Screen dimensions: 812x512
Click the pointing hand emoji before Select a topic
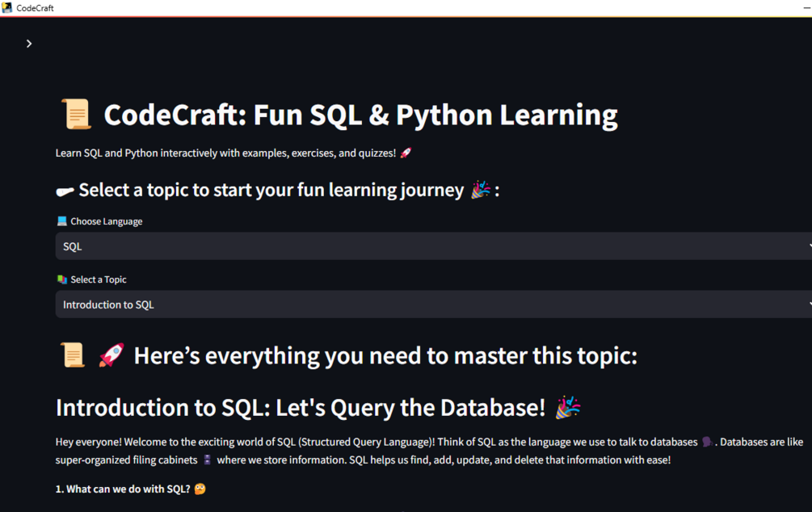(x=65, y=191)
